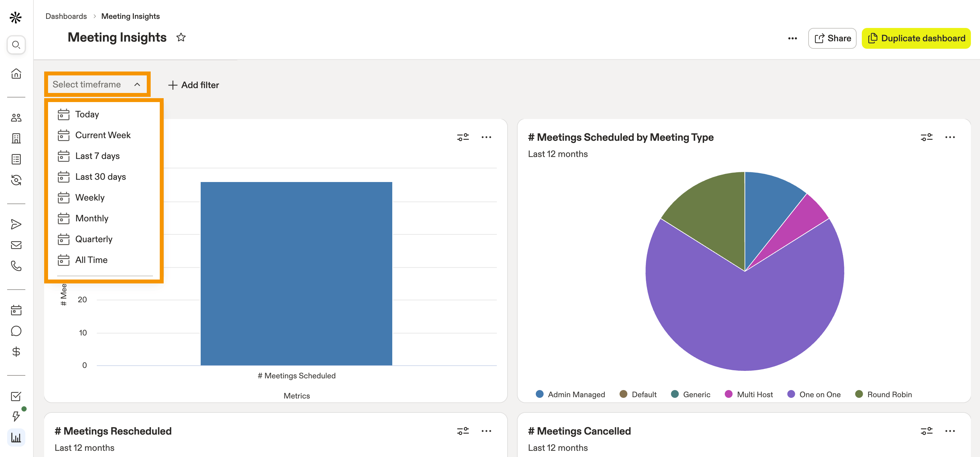Go to Home via sidebar icon
Viewport: 980px width, 457px height.
(16, 73)
